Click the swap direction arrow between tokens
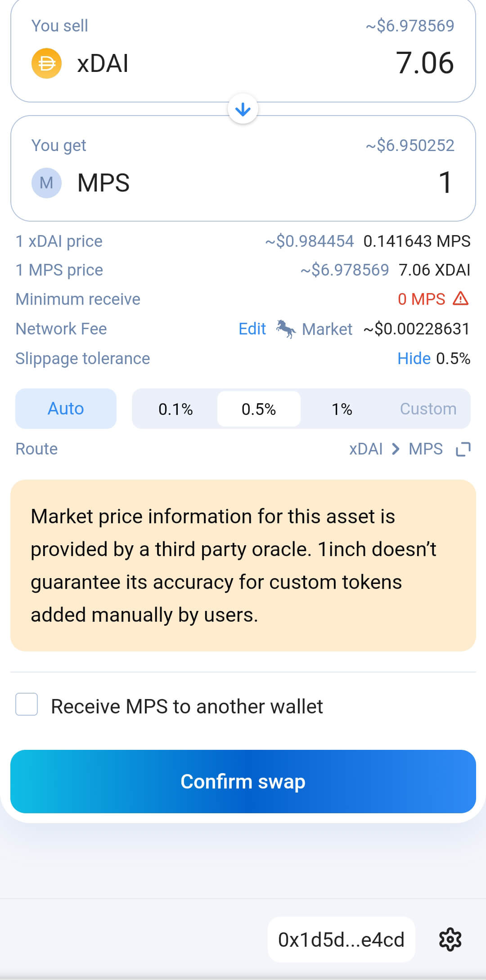486x980 pixels. pyautogui.click(x=243, y=108)
